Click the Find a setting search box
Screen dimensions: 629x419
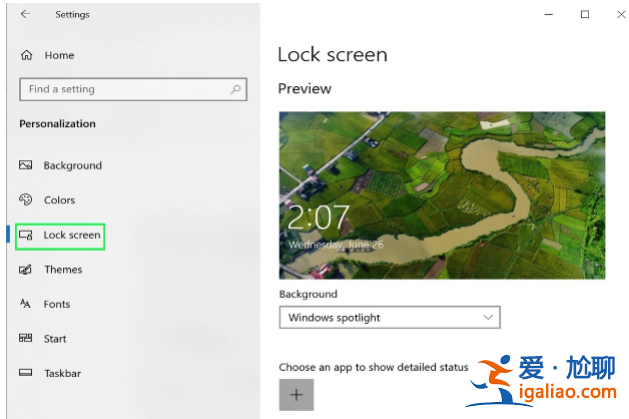point(133,89)
